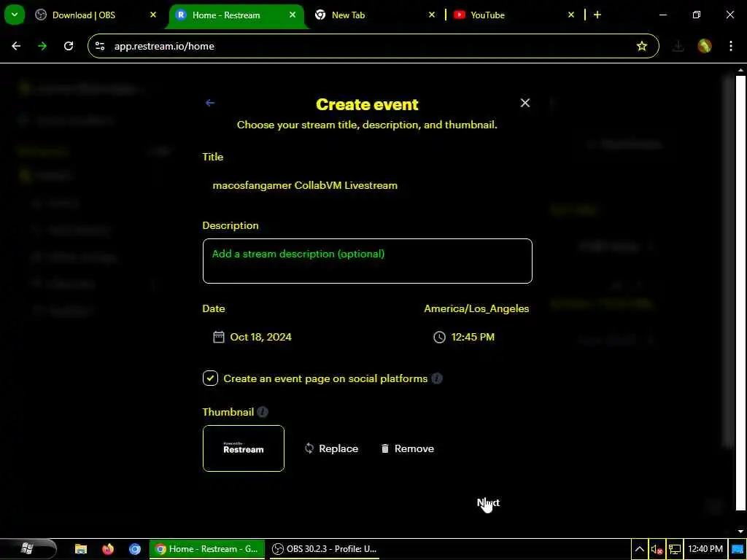Open the site information icon in address bar
The width and height of the screenshot is (747, 560).
[x=100, y=46]
